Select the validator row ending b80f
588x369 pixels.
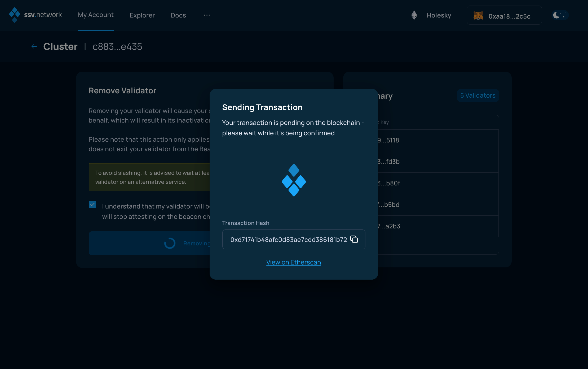coord(438,183)
